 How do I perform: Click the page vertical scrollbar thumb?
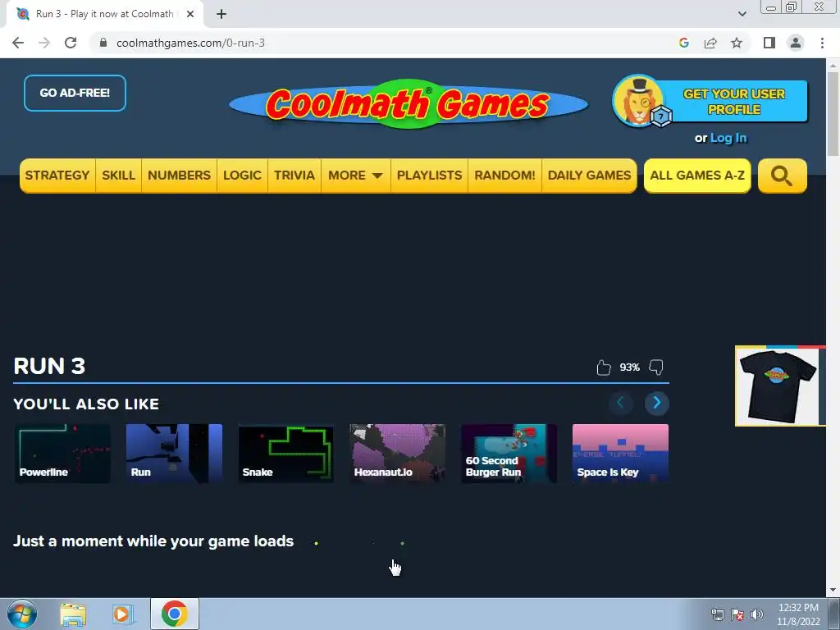833,114
